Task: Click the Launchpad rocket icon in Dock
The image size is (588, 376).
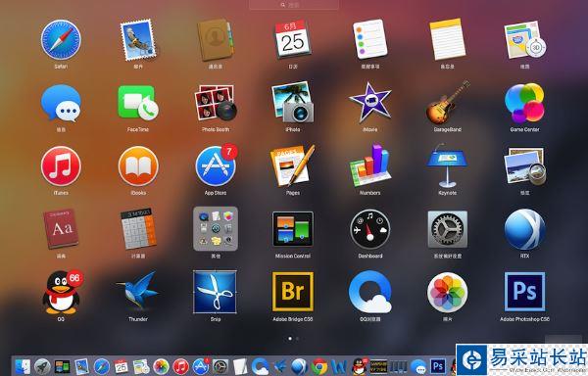Action: point(42,366)
